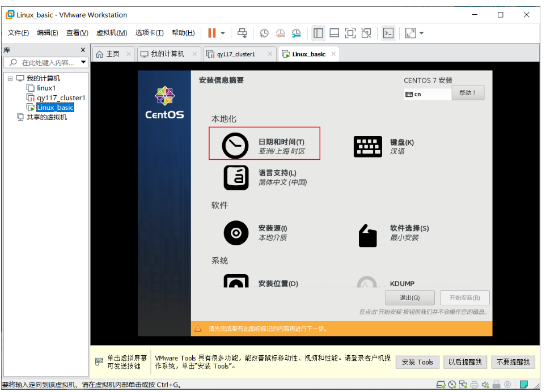Click the message log status bar icon

pos(524,384)
